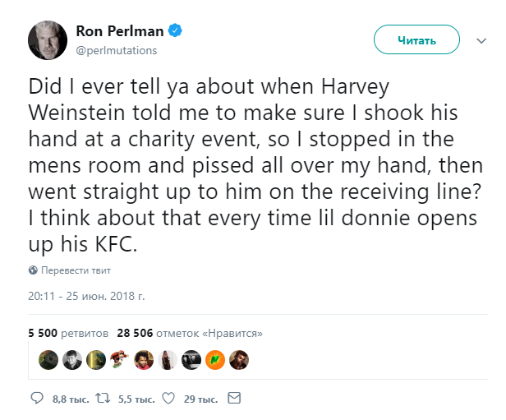This screenshot has height=420, width=506.
Task: Like the tweet with the heart icon
Action: pyautogui.click(x=168, y=399)
